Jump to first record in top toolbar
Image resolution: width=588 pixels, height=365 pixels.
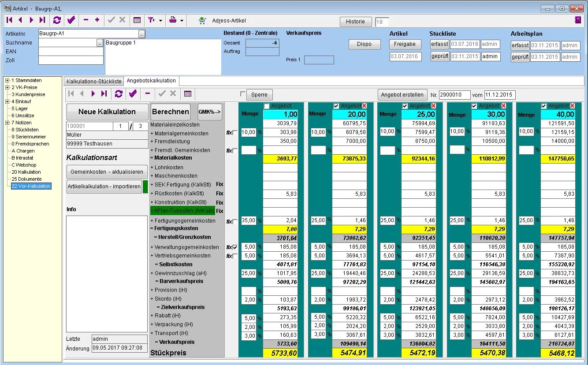9,20
